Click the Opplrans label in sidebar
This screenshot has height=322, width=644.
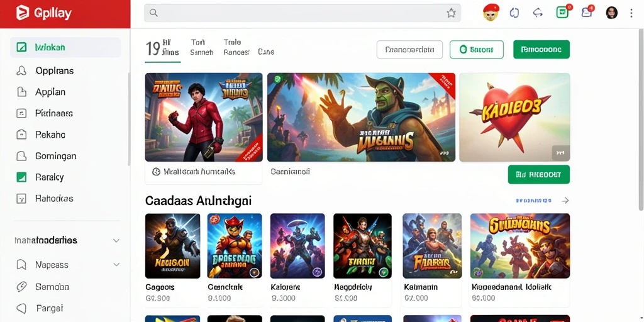click(x=55, y=70)
